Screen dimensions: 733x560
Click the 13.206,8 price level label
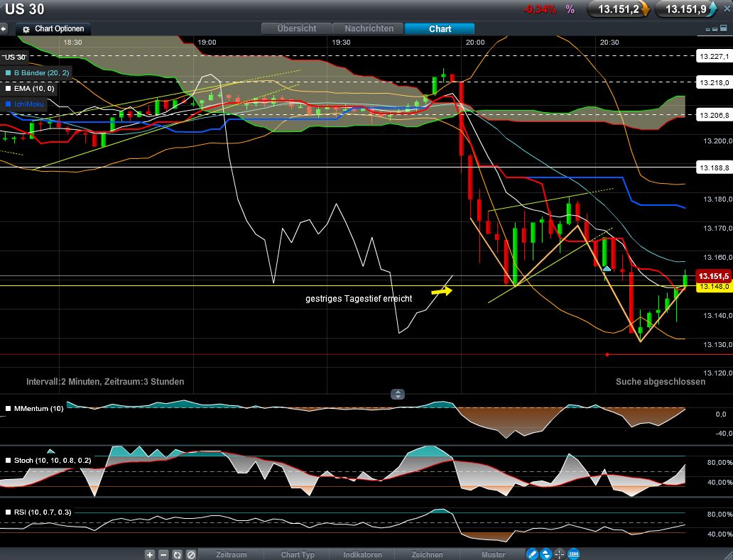pos(714,115)
